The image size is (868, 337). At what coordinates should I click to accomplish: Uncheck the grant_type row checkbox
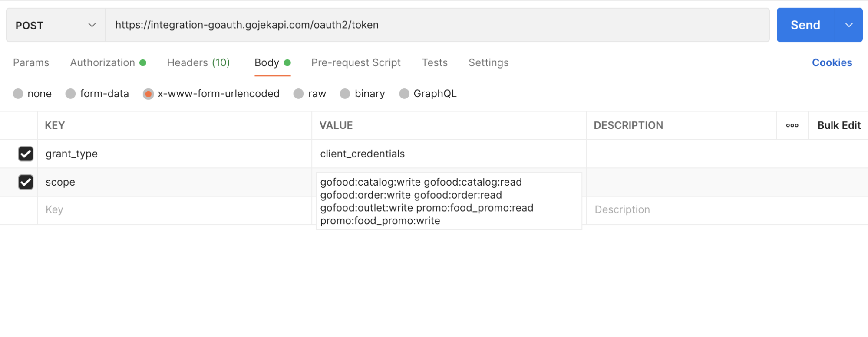pos(26,154)
